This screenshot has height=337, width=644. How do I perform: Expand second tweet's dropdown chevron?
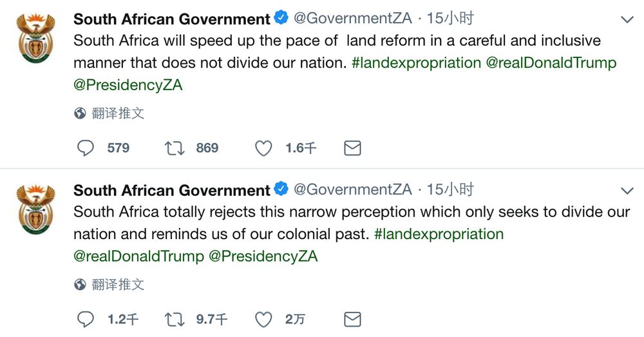[627, 191]
